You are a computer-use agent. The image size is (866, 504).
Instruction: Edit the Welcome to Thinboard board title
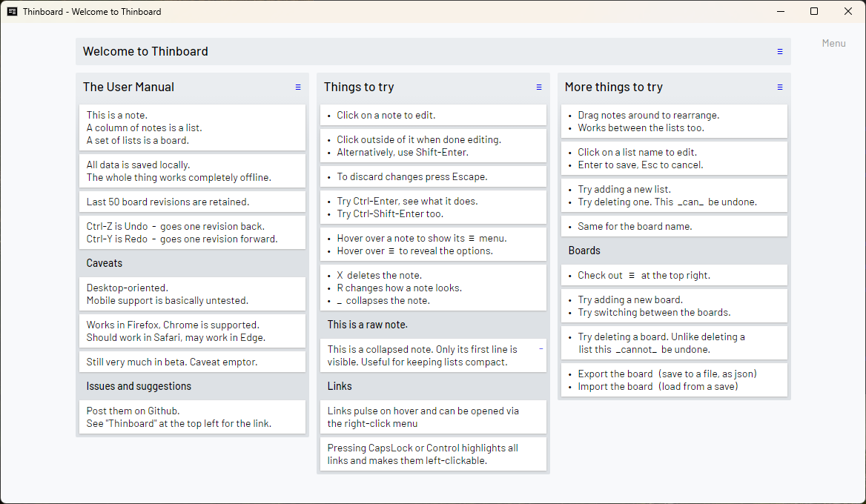(145, 51)
